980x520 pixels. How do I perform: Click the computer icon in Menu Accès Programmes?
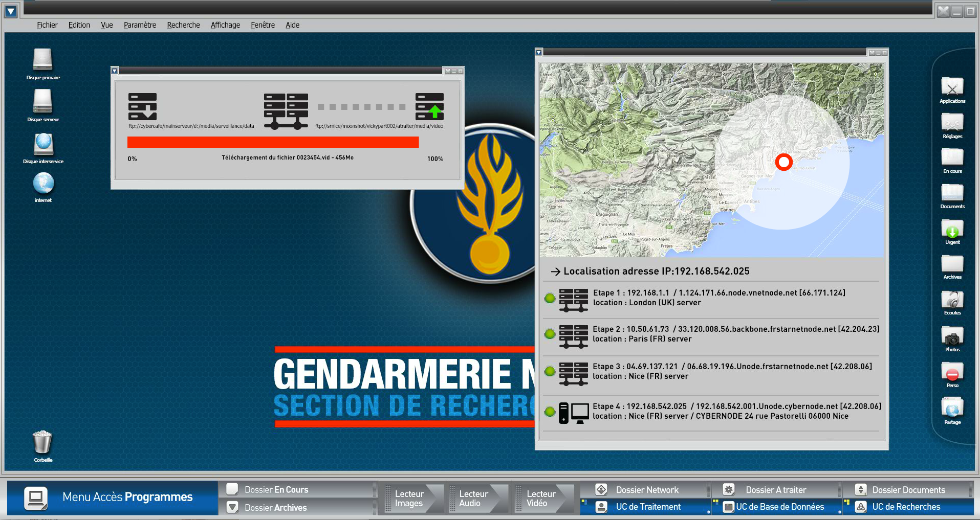[x=36, y=499]
